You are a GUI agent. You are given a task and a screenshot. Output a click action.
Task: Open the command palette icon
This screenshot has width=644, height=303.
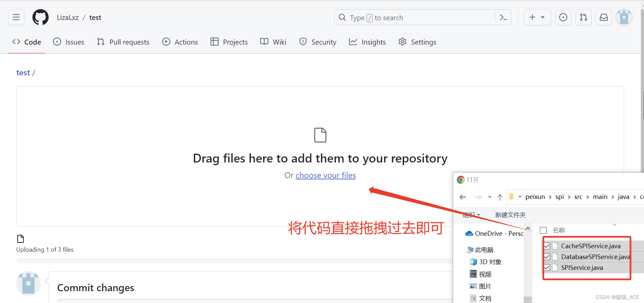click(503, 17)
